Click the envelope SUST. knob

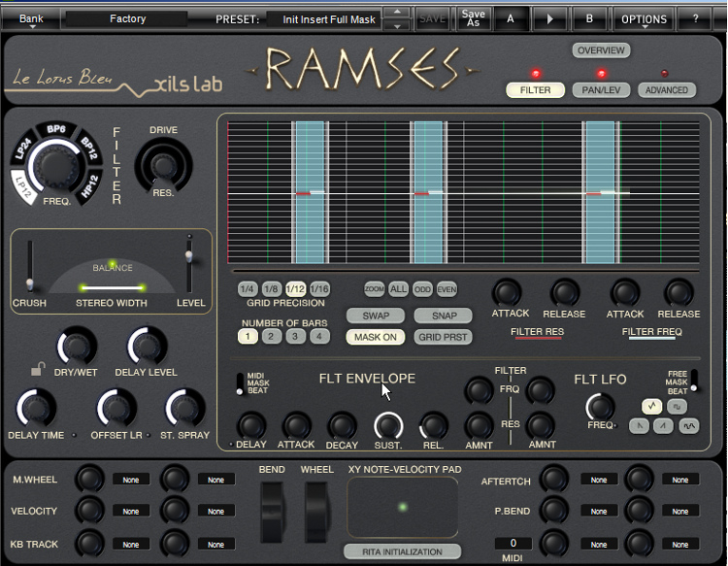point(388,426)
